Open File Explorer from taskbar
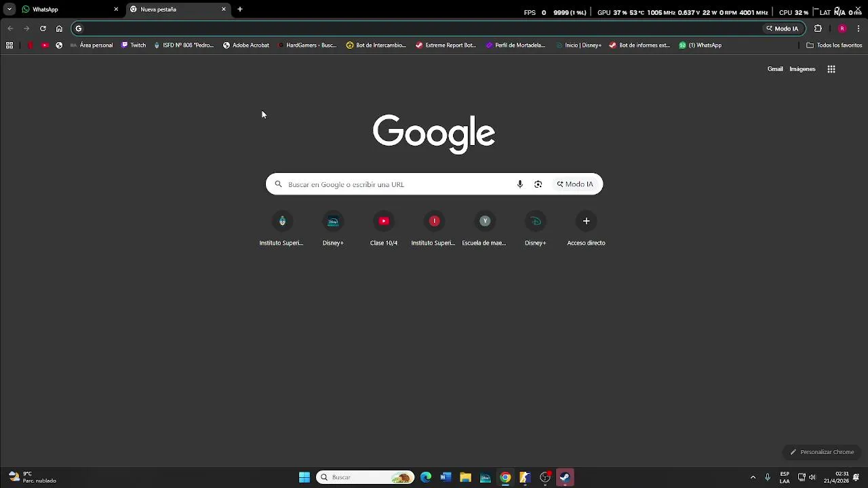The width and height of the screenshot is (868, 488). [465, 477]
